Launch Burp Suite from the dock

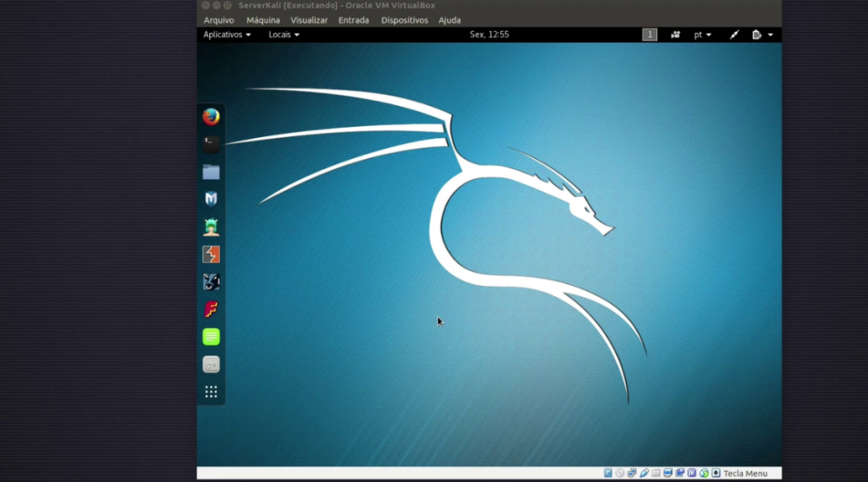coord(211,254)
